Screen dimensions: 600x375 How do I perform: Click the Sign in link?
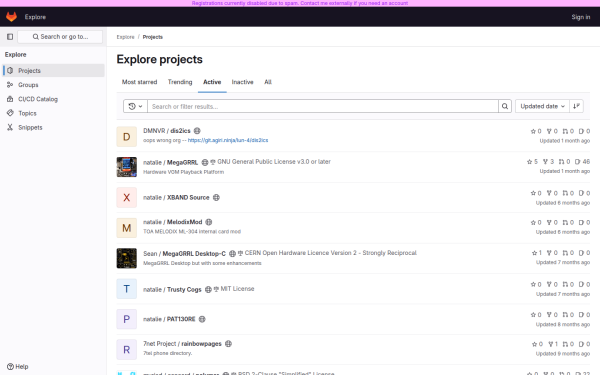[580, 17]
